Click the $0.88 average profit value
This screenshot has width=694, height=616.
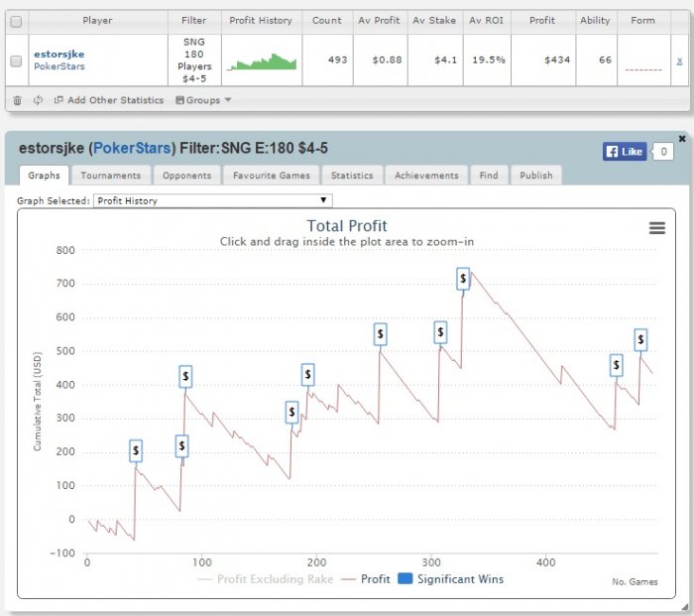tap(387, 60)
